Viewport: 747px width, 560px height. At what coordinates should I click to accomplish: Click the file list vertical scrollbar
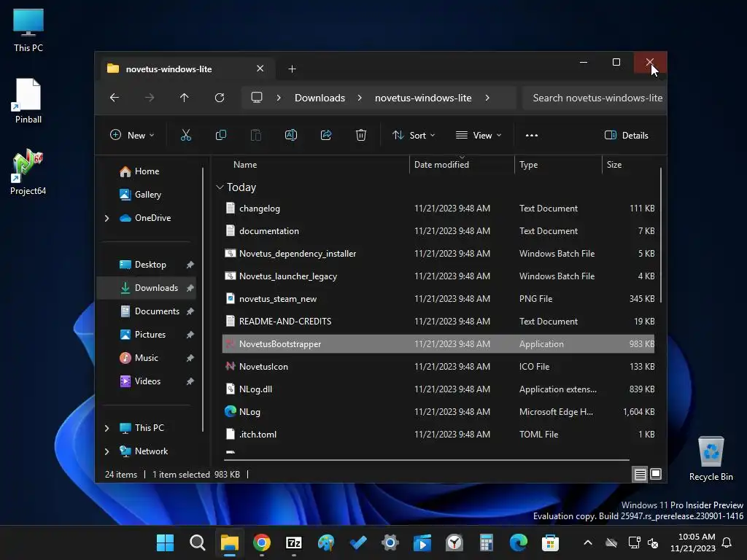pos(661,236)
